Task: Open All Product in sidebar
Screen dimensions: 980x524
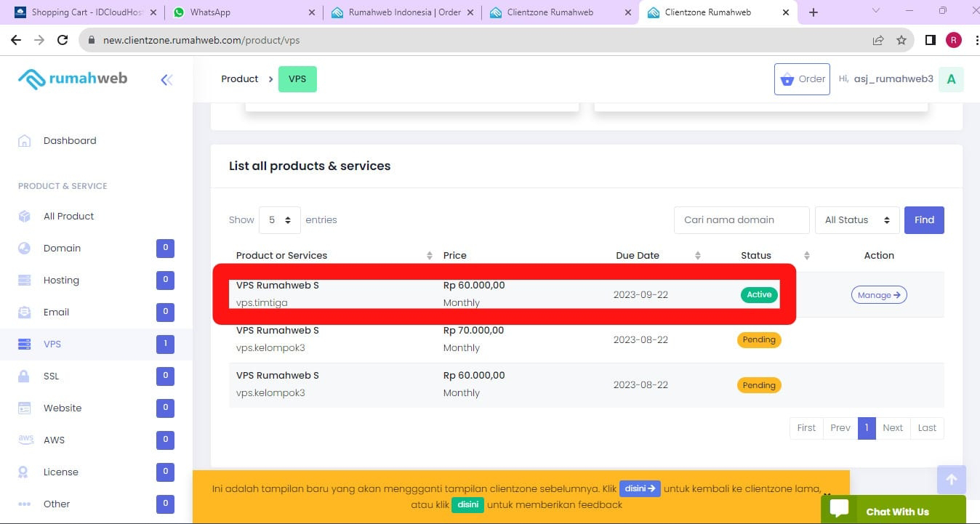Action: point(69,217)
